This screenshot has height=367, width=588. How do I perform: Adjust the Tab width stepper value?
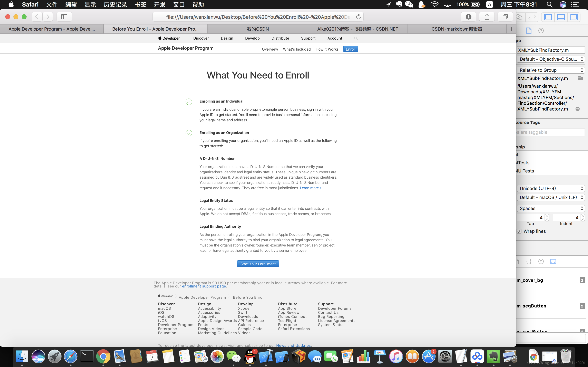coord(547,217)
